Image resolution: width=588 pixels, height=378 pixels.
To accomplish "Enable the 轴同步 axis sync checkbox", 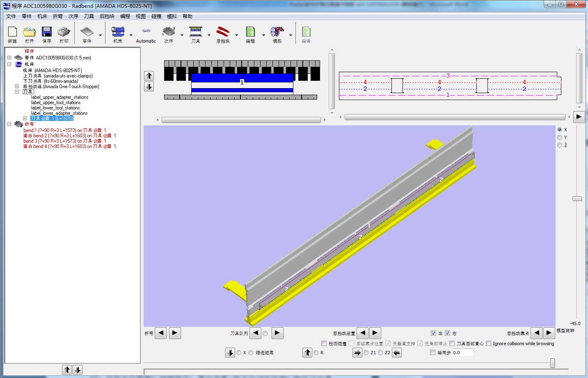I will click(432, 353).
